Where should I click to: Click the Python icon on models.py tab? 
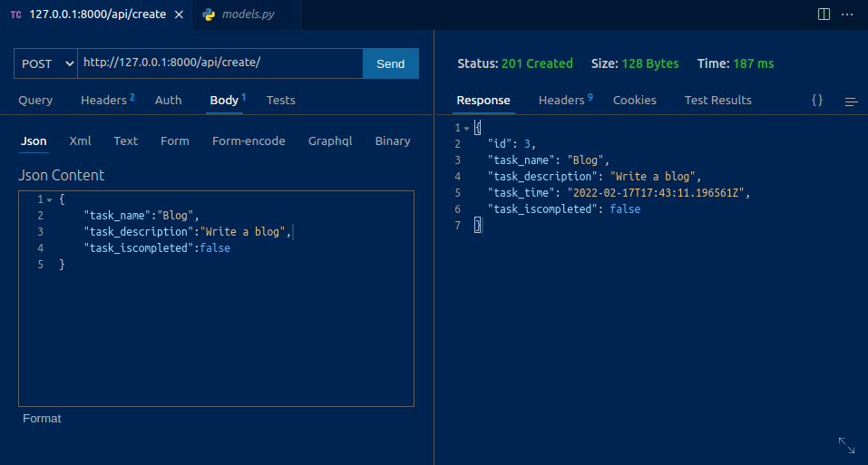[210, 15]
